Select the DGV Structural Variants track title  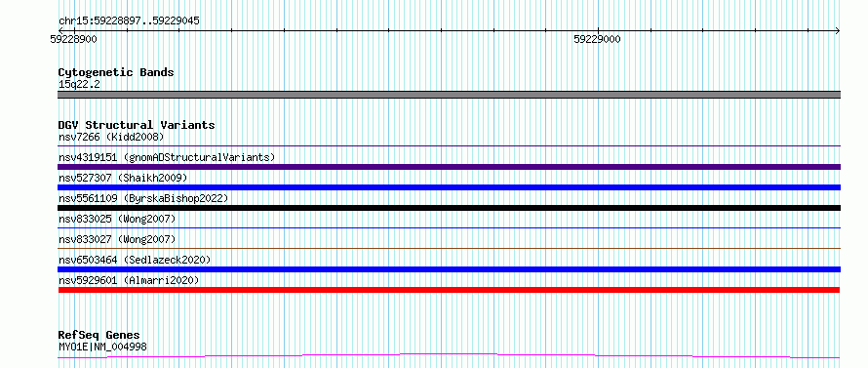click(137, 125)
